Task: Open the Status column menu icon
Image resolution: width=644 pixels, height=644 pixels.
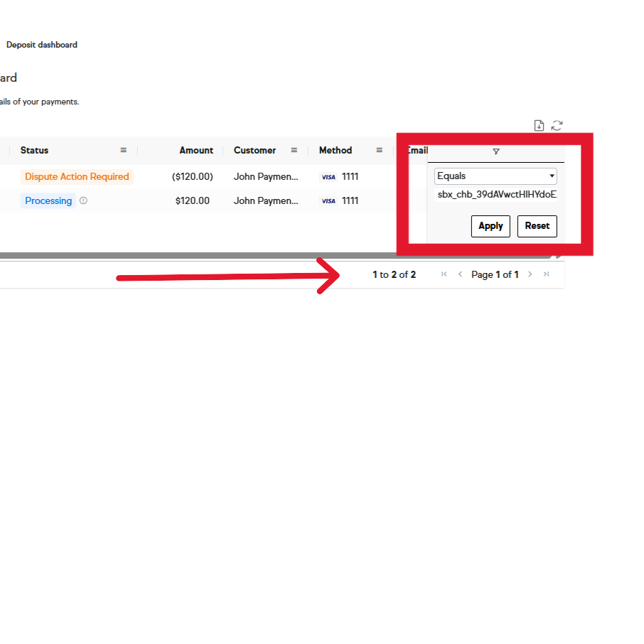Action: coord(124,151)
